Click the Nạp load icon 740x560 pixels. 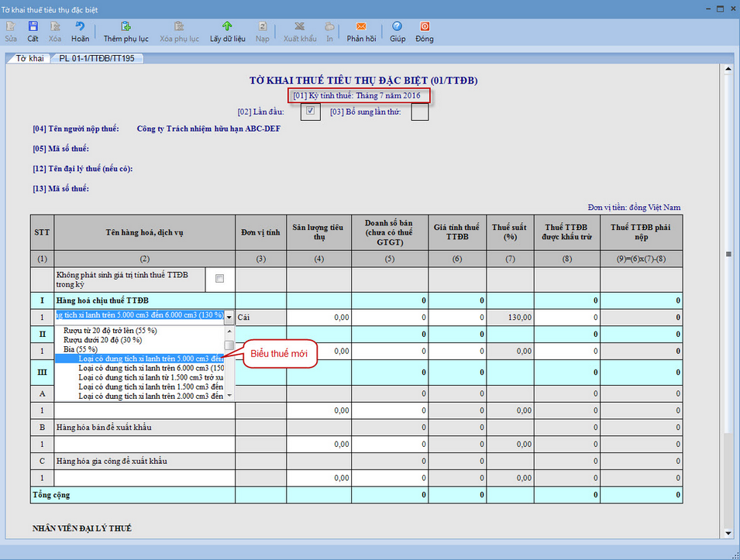pos(263,26)
